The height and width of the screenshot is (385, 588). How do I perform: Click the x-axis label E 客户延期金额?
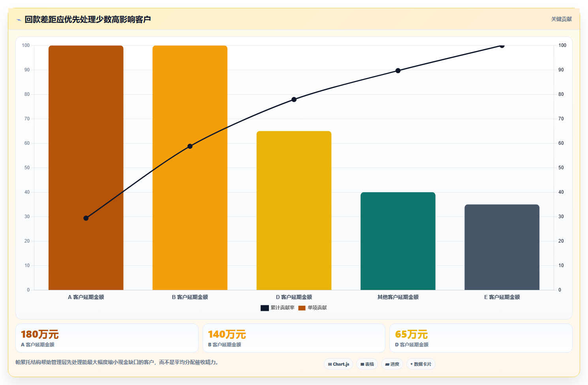coord(502,297)
